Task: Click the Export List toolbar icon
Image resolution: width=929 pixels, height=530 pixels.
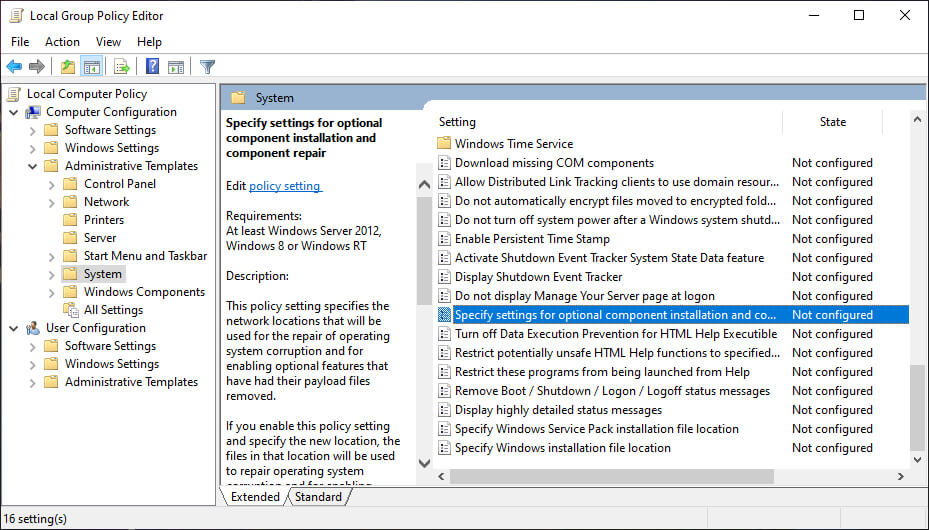Action: [x=122, y=66]
